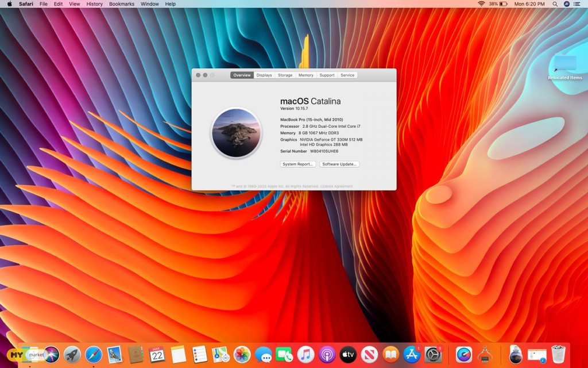
Task: Open the Bookmarks menu
Action: click(x=121, y=4)
